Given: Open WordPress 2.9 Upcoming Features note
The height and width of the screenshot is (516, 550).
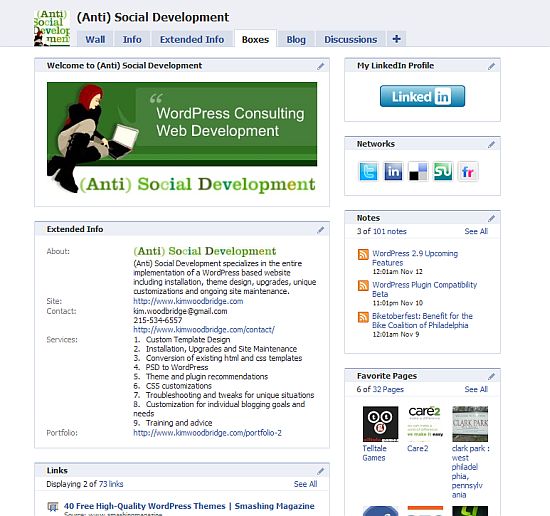Looking at the screenshot, I should [415, 258].
